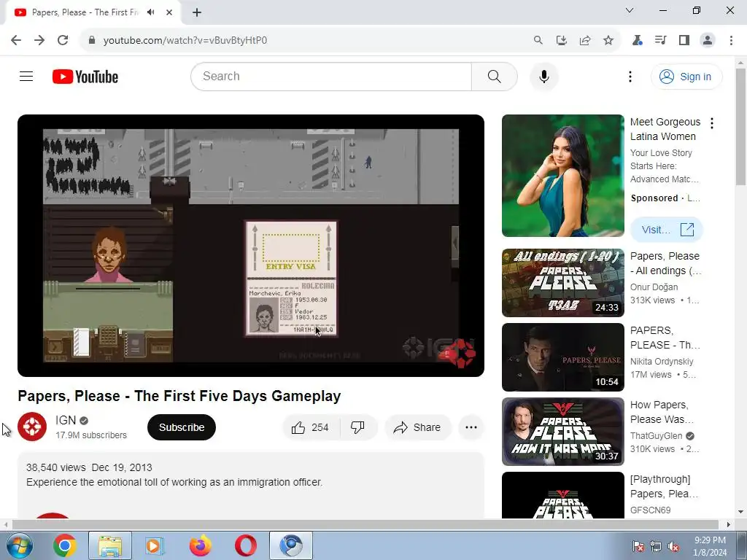Click the video title text
The width and height of the screenshot is (747, 560).
179,396
